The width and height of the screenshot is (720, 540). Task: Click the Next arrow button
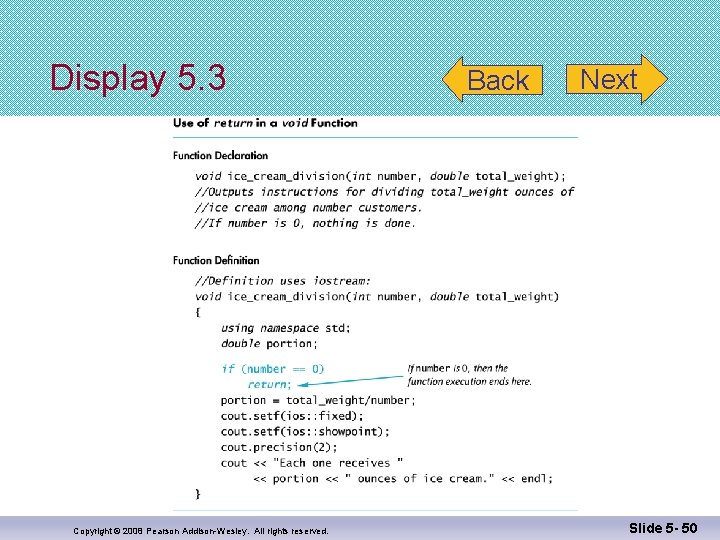[x=617, y=79]
